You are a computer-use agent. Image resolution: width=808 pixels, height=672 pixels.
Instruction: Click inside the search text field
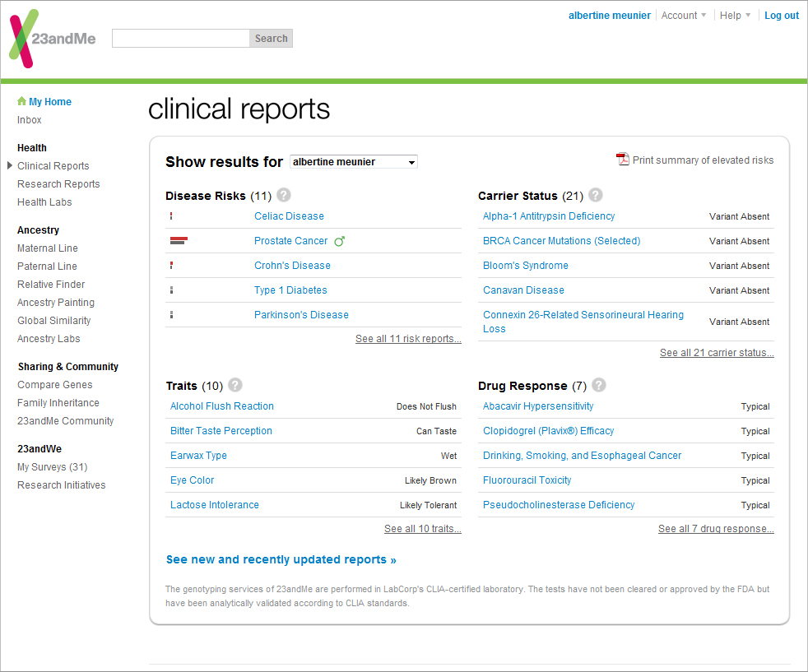pyautogui.click(x=181, y=38)
